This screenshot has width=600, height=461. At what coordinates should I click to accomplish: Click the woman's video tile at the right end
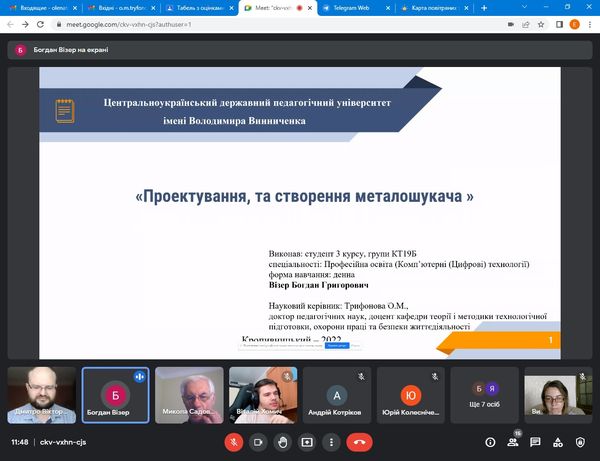point(558,395)
